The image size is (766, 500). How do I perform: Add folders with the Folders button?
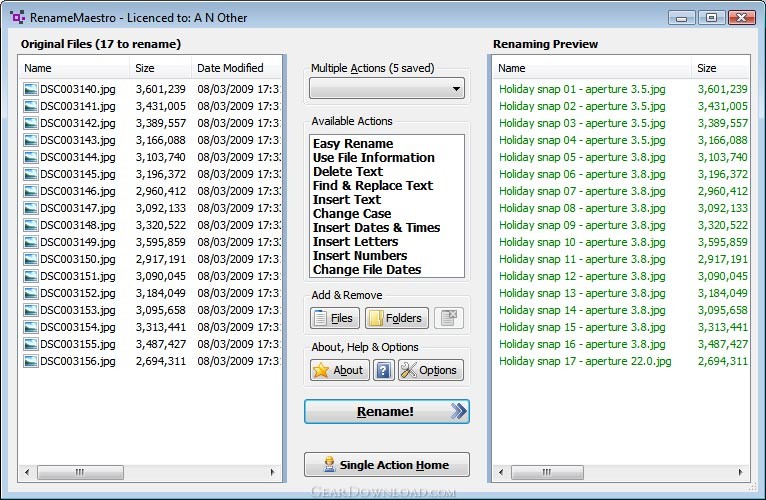(x=397, y=318)
